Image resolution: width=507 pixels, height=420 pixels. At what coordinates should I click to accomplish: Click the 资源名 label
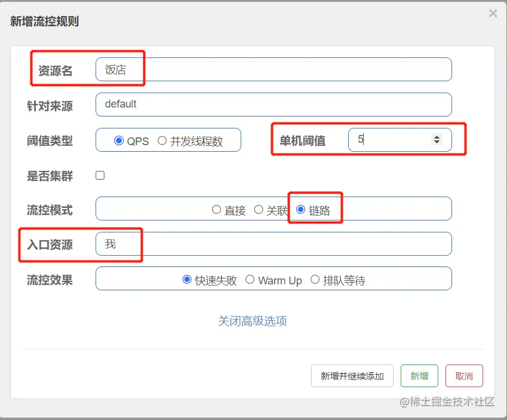point(56,70)
